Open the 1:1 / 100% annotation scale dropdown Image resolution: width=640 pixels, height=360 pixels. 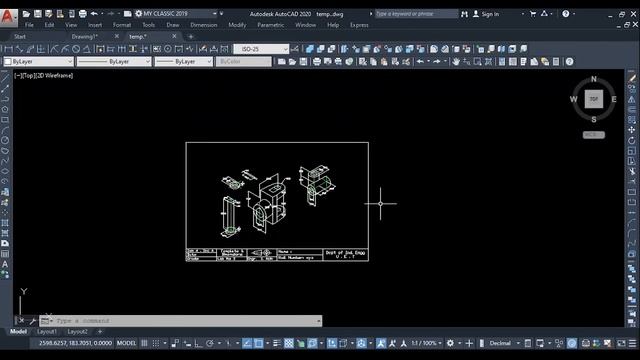coord(426,343)
